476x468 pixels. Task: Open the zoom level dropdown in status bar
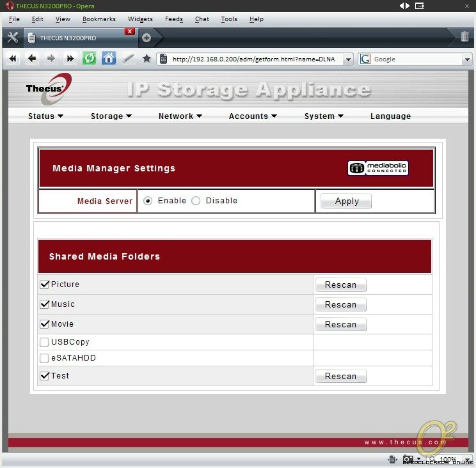point(467,459)
